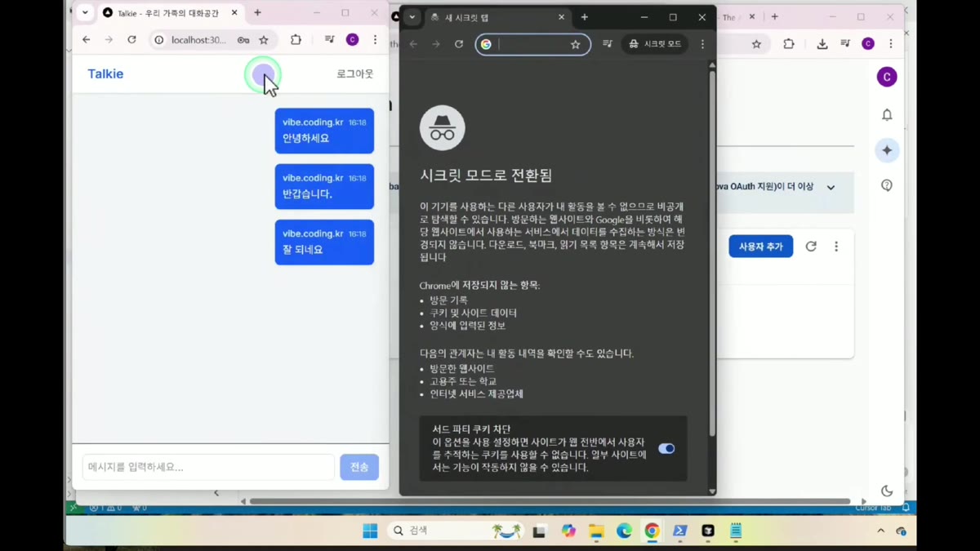Open a new tab in incognito window
Viewport: 980px width, 551px height.
click(x=584, y=17)
